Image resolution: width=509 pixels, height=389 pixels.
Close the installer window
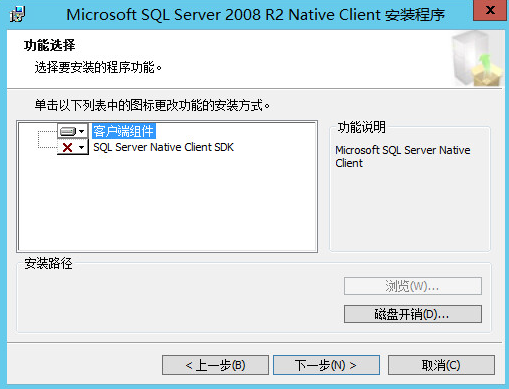point(491,10)
